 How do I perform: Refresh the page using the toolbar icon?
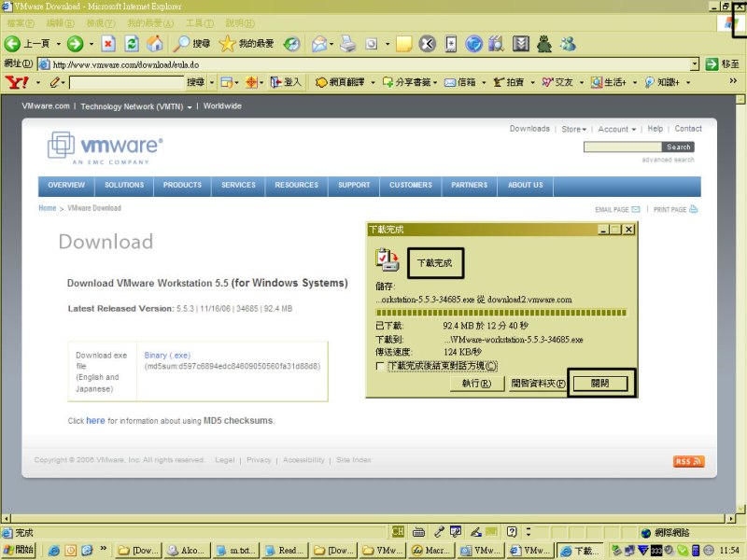coord(132,44)
